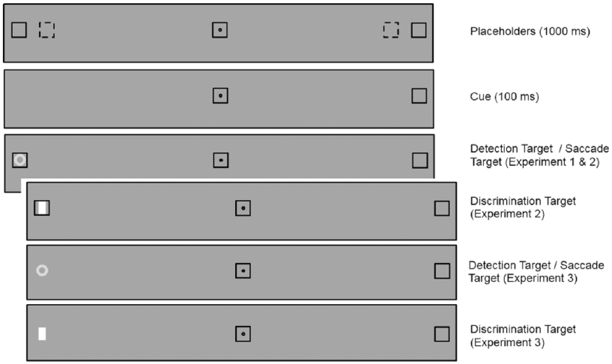The height and width of the screenshot is (364, 612).
Task: Click the Discrimination Target (Experiment 2) label
Action: pos(523,208)
